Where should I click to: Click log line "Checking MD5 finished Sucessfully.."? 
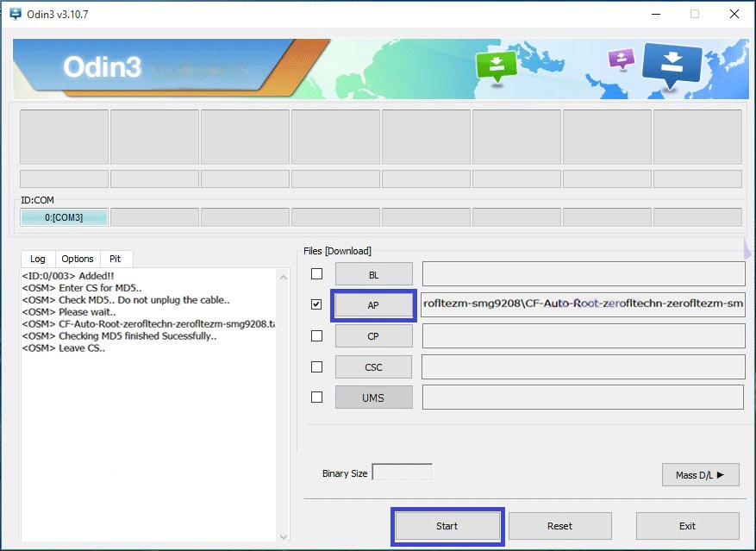(137, 335)
